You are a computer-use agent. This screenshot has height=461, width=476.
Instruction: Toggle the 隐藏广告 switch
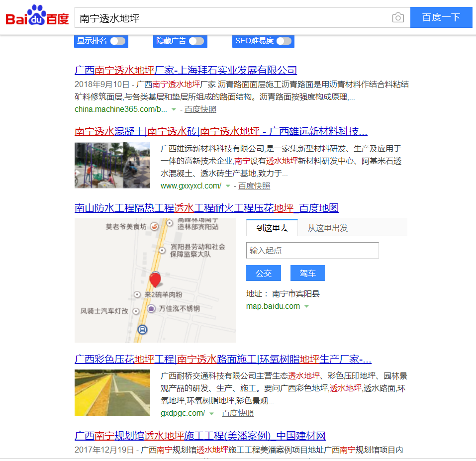click(196, 41)
